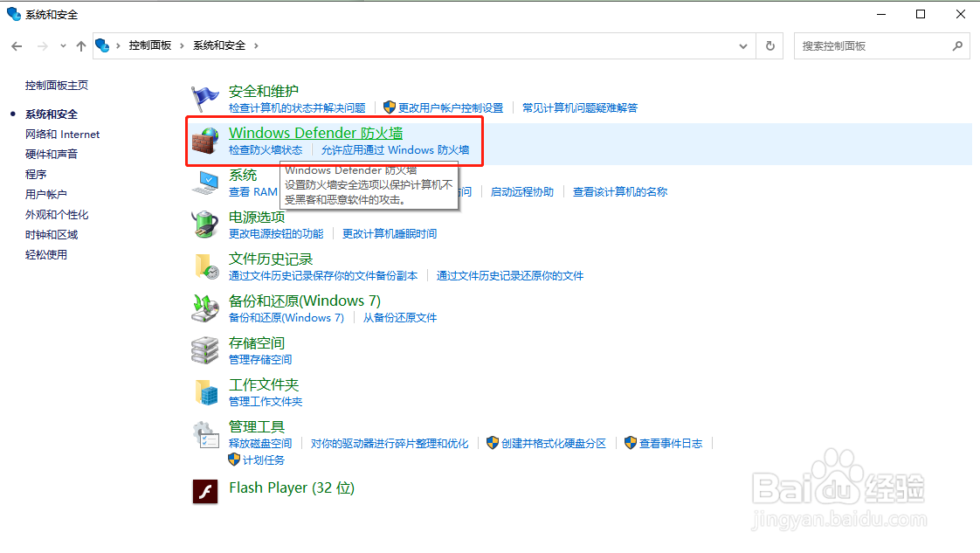The height and width of the screenshot is (553, 980).
Task: Open 文件历史记录 heading
Action: click(270, 259)
